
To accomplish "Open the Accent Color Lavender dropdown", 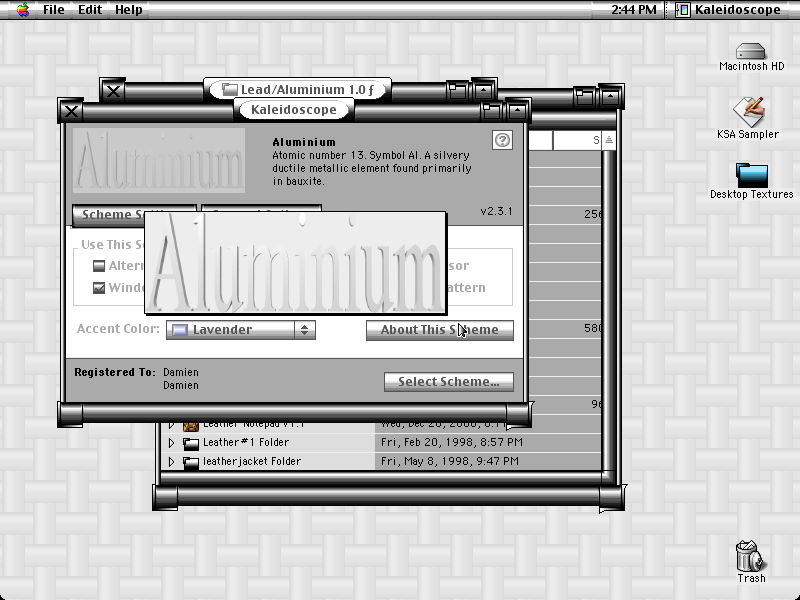I will click(x=241, y=330).
